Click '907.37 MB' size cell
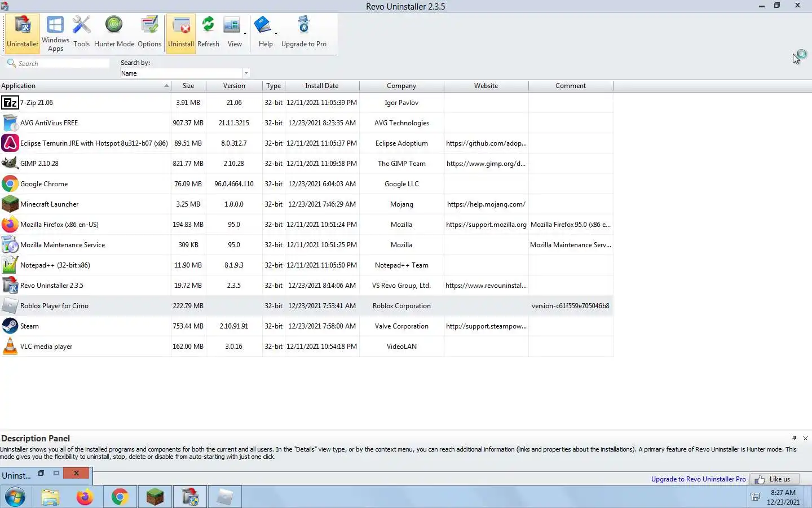The image size is (812, 508). [188, 123]
